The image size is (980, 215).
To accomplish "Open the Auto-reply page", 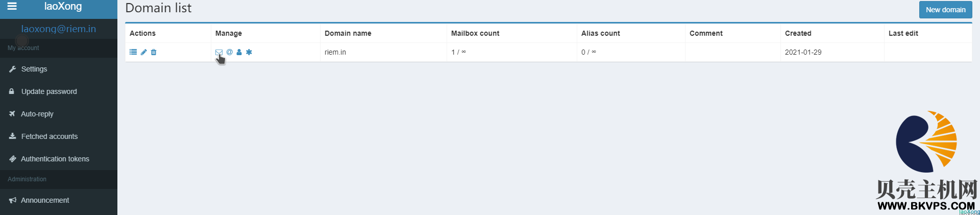I will [37, 114].
